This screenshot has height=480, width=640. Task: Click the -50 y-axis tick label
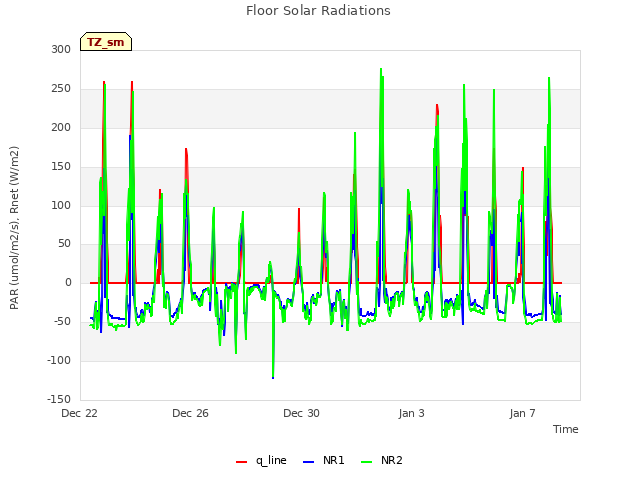point(62,321)
